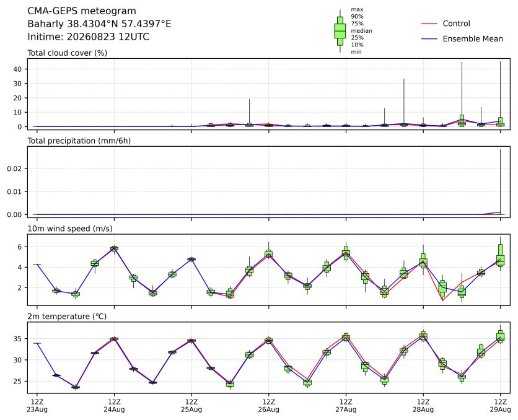Select the 12Z 24Aug time axis label
Screen dimensions: 518x420
click(114, 406)
